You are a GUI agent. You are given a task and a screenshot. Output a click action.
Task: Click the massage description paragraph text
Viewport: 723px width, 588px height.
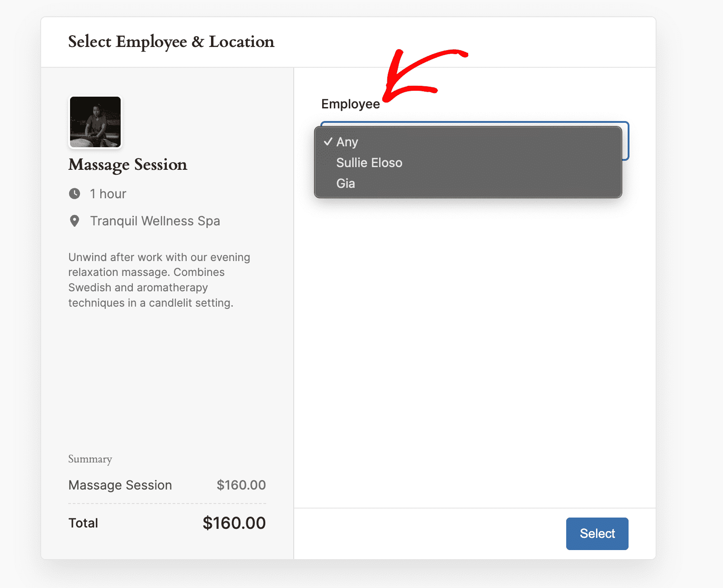pyautogui.click(x=159, y=280)
